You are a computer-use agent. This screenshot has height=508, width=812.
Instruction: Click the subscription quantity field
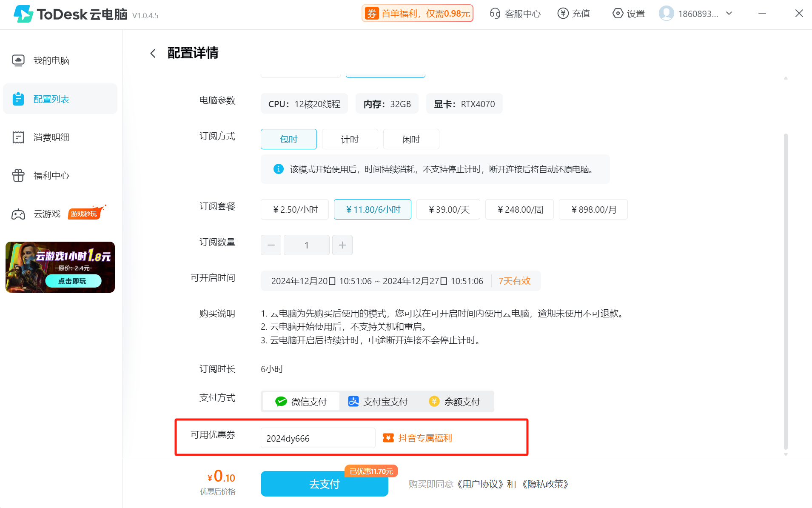307,245
